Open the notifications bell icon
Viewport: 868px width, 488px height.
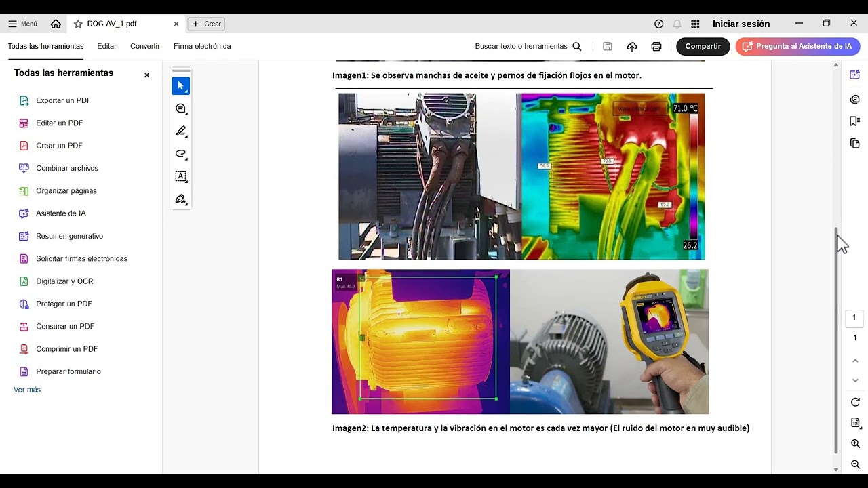click(677, 24)
